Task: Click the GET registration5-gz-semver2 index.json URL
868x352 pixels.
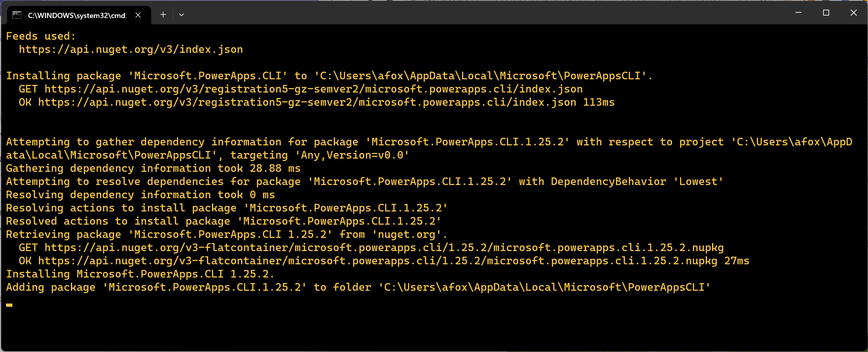Action: point(313,89)
